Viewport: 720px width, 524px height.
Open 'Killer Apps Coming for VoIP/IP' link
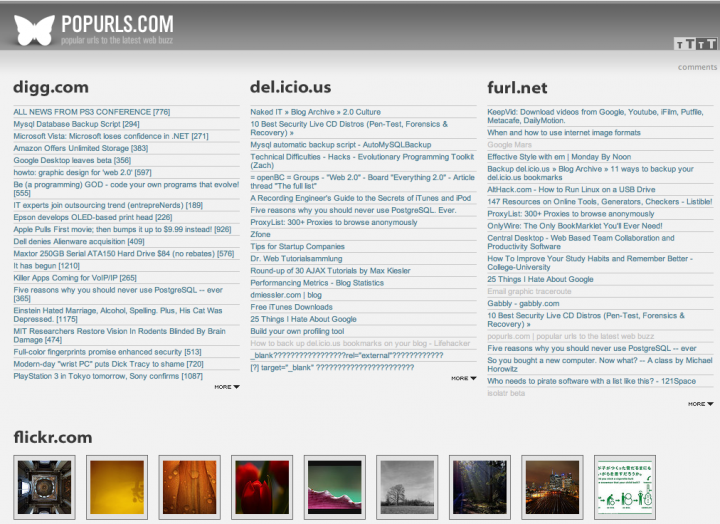pos(75,278)
